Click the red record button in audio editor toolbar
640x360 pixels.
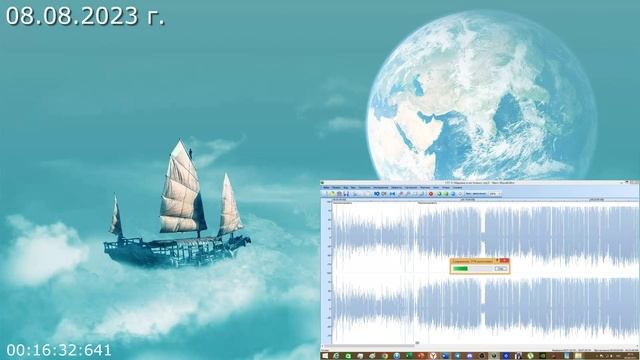tap(431, 194)
